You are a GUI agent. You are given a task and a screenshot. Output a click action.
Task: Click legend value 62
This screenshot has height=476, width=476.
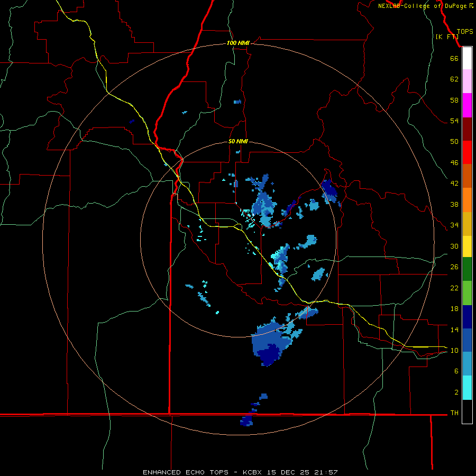coord(454,79)
